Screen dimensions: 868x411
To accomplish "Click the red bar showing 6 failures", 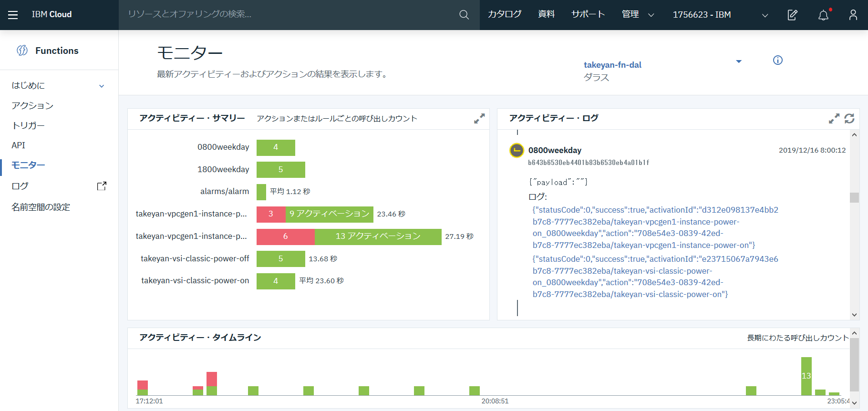I will coord(286,236).
